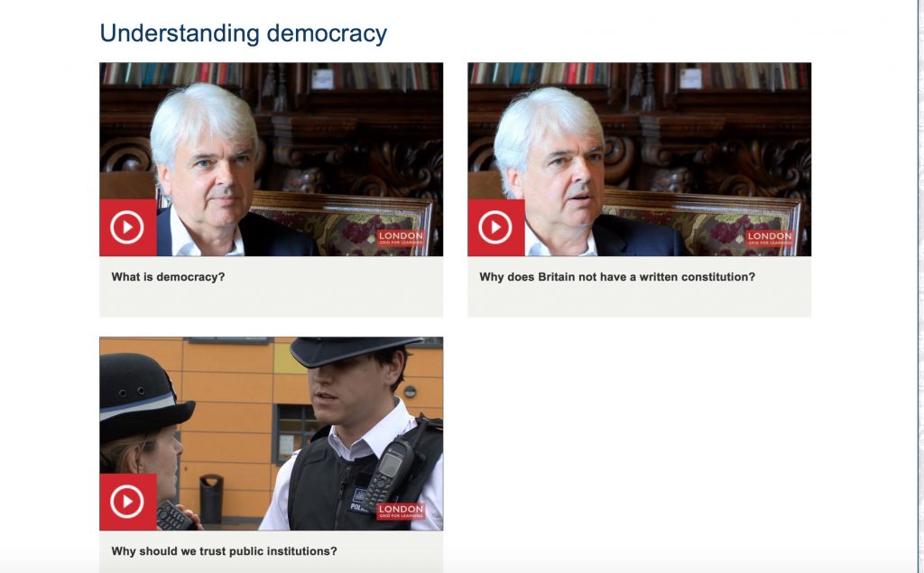Play the public institutions video
The width and height of the screenshot is (924, 573).
(128, 503)
